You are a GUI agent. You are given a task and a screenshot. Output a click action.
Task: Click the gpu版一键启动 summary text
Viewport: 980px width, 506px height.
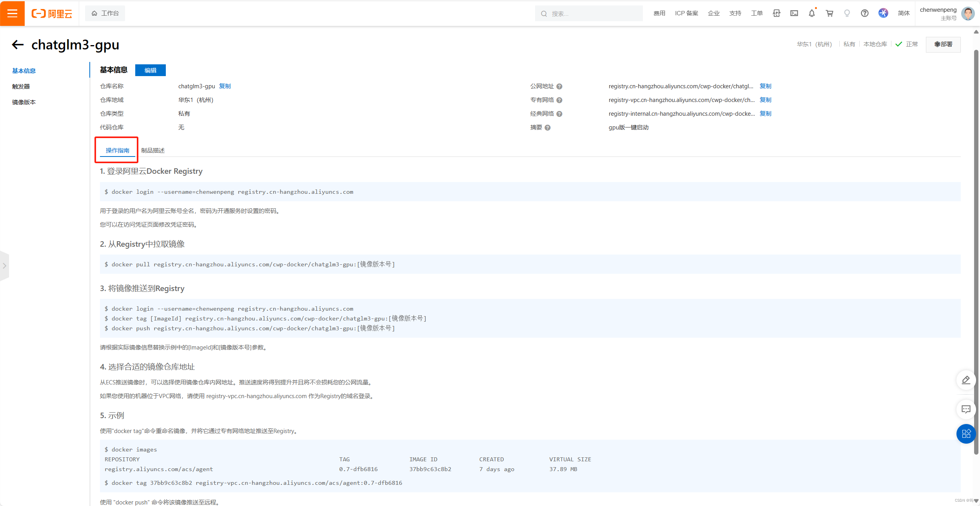(628, 127)
